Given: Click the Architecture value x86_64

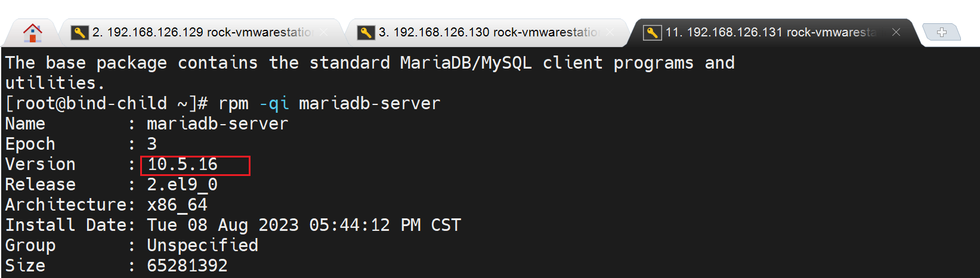Looking at the screenshot, I should click(177, 205).
